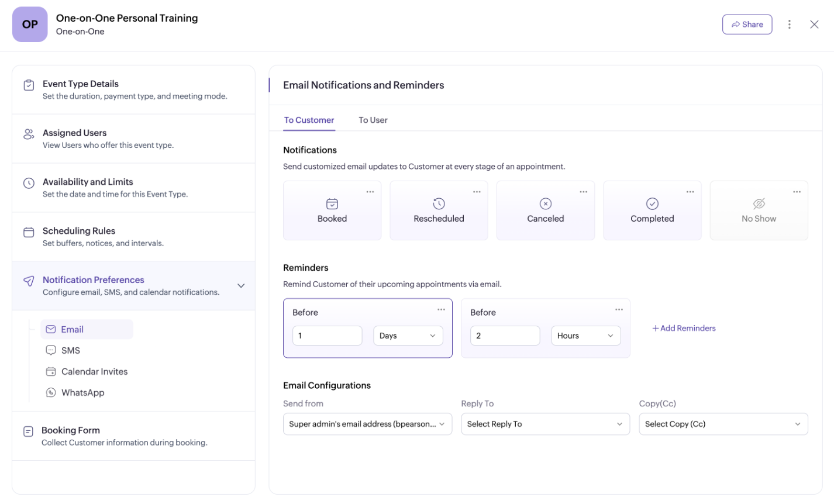Click the Event Type Details clipboard icon

(x=29, y=85)
